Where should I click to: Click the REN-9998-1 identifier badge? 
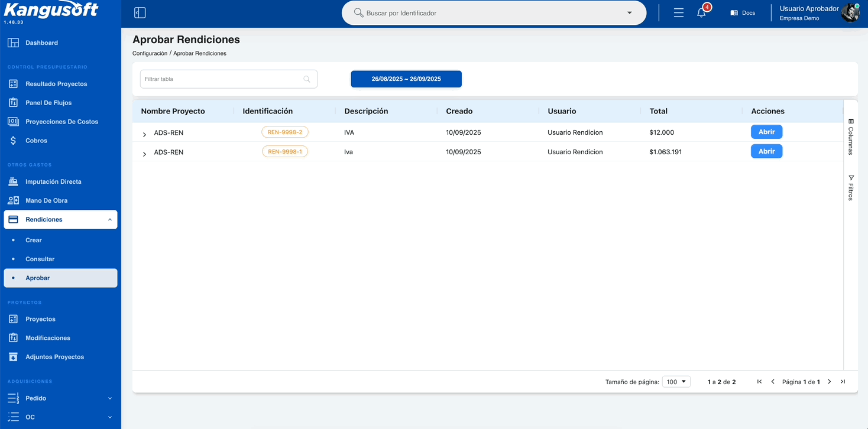285,152
